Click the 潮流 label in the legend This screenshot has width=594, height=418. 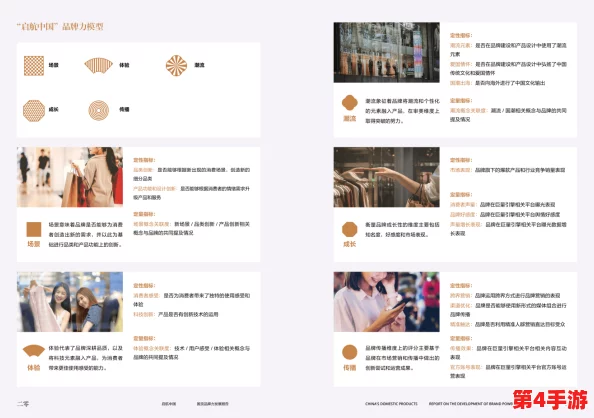click(x=199, y=65)
